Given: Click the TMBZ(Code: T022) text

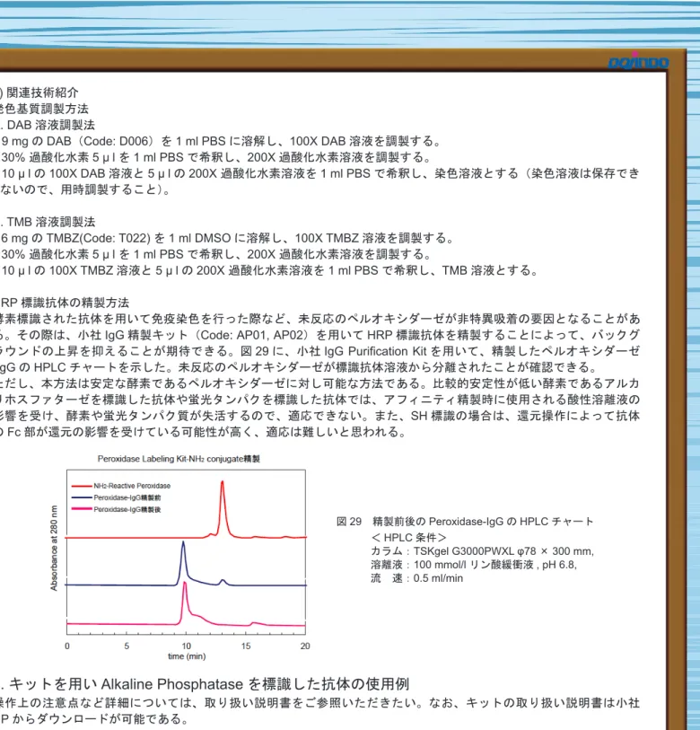Looking at the screenshot, I should (x=98, y=238).
